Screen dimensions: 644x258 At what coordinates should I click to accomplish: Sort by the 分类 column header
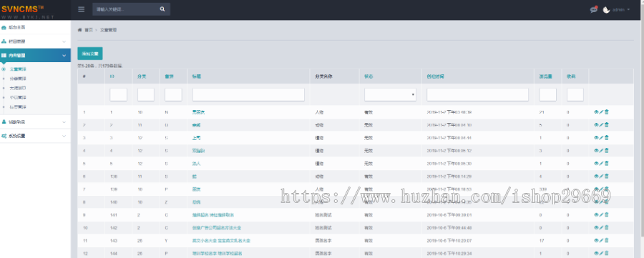tap(141, 76)
